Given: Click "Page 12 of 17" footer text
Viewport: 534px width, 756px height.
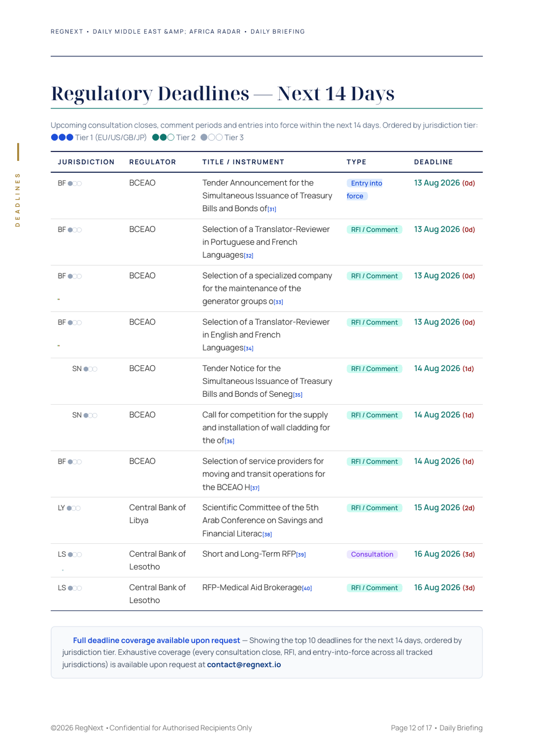Looking at the screenshot, I should click(x=411, y=728).
